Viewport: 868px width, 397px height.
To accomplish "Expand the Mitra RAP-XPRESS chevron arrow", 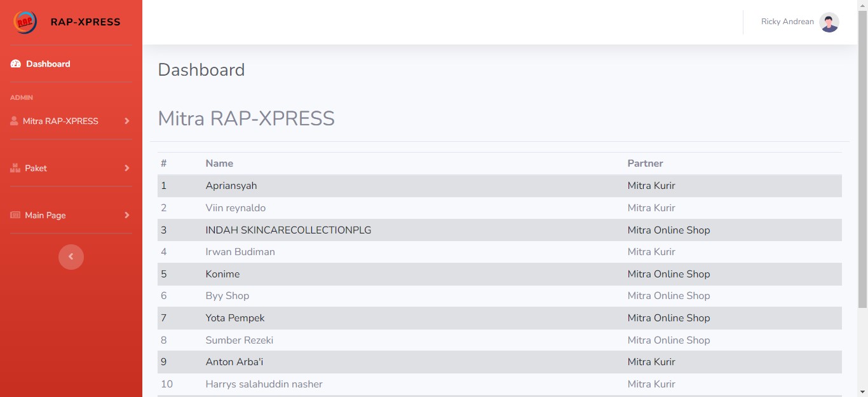I will coord(126,121).
